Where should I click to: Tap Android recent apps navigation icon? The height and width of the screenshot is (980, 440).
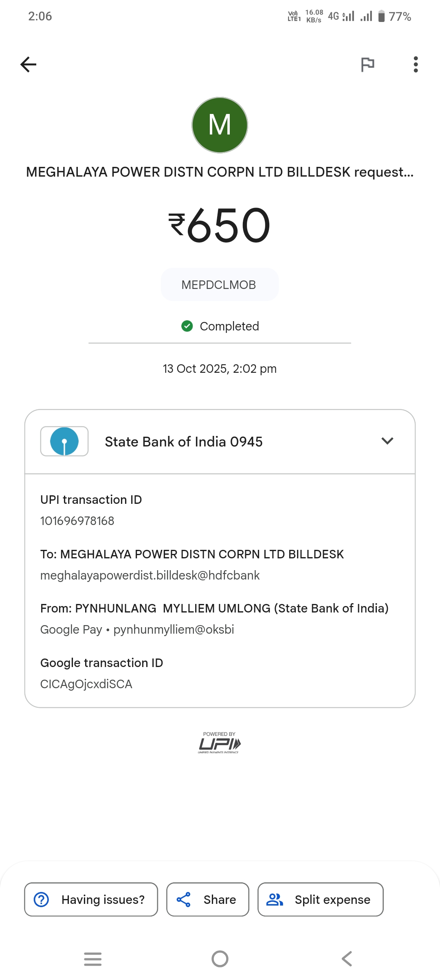(x=93, y=959)
